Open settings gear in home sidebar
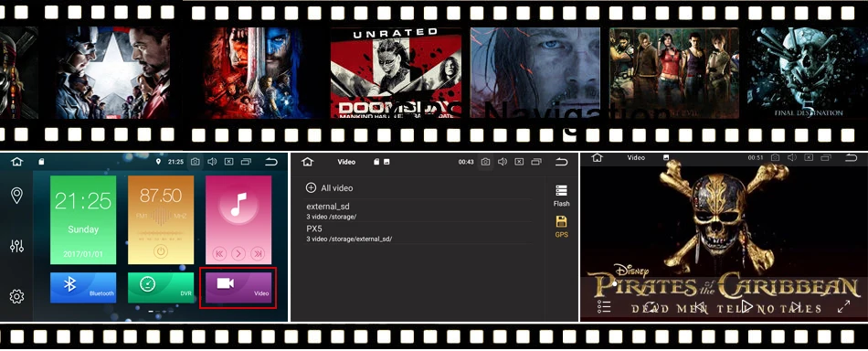 point(16,296)
